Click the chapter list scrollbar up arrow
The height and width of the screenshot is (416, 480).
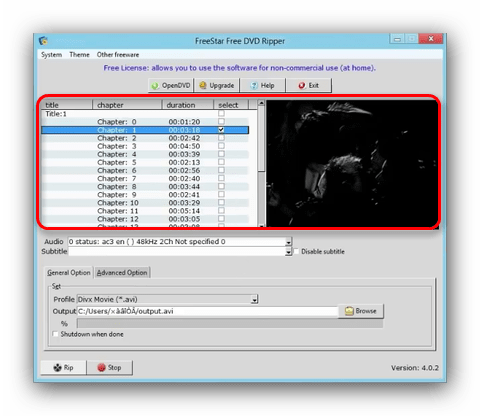click(261, 103)
